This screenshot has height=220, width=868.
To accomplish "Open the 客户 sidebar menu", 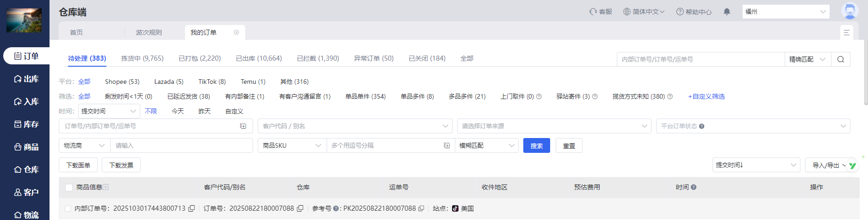I will click(26, 192).
